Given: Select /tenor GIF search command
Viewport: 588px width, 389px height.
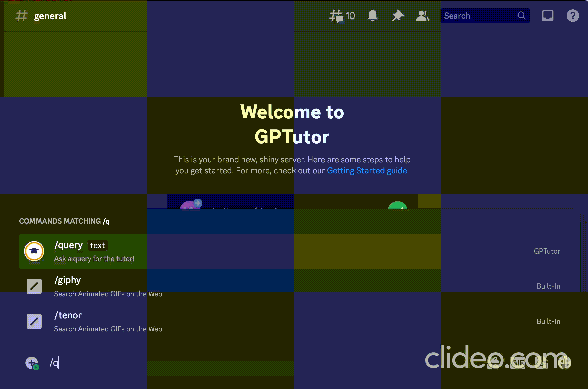Looking at the screenshot, I should pyautogui.click(x=293, y=321).
